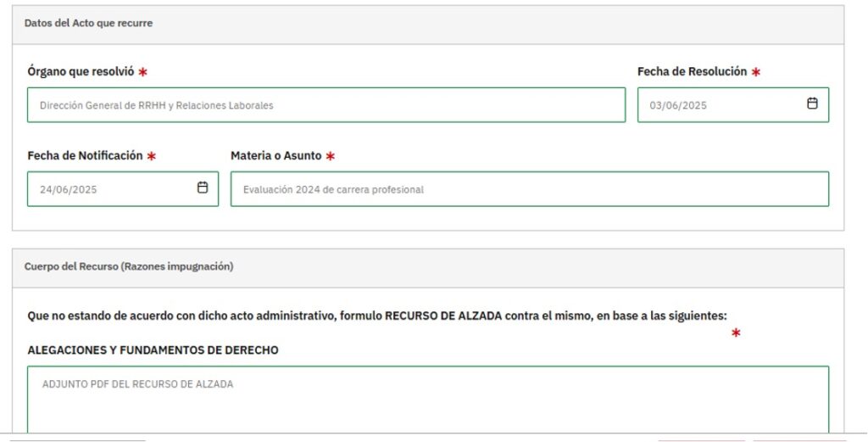
Task: Click the Fecha de Notificación label
Action: click(85, 156)
